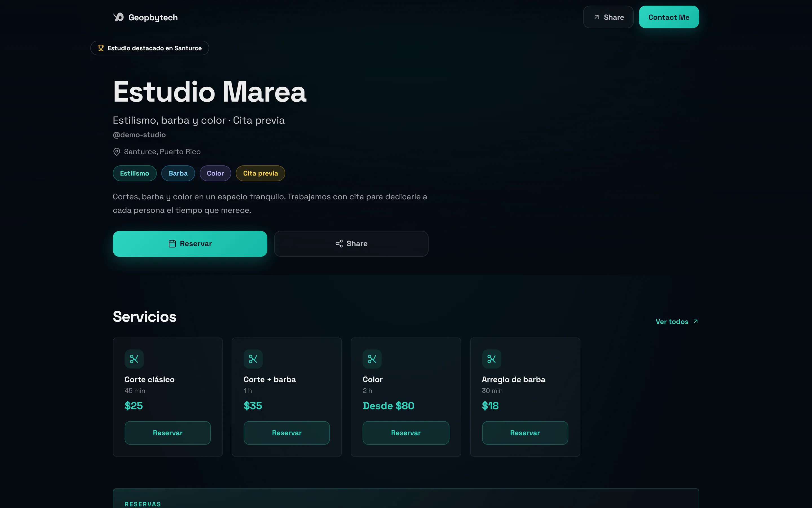Click the wide Share button beside Reservar

click(x=351, y=244)
